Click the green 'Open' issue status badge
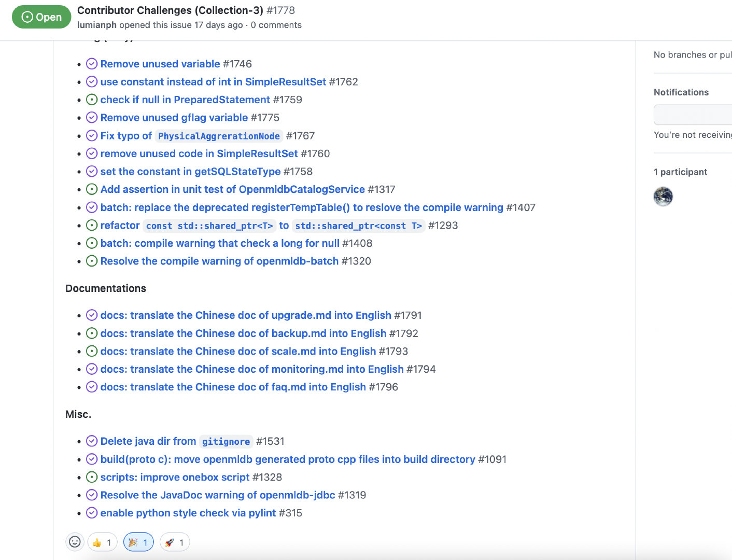Image resolution: width=732 pixels, height=560 pixels. (41, 17)
